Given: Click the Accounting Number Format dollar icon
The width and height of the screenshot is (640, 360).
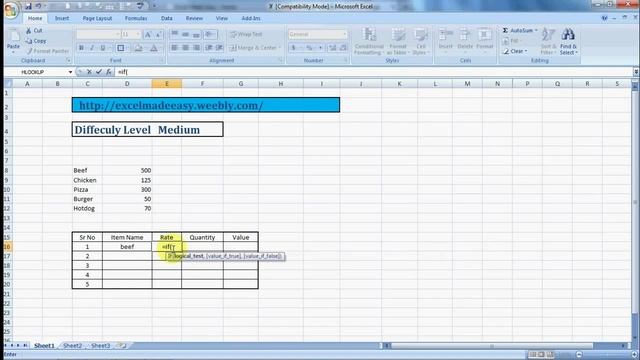Looking at the screenshot, I should click(293, 48).
